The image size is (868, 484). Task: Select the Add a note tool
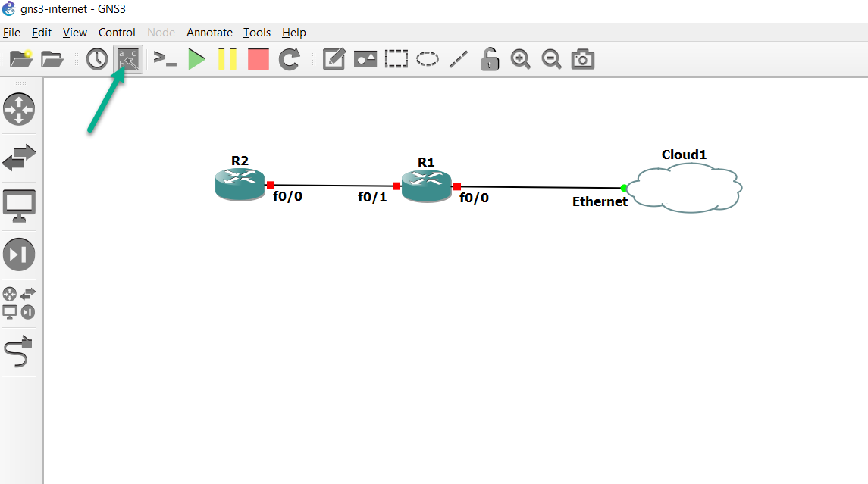point(334,58)
